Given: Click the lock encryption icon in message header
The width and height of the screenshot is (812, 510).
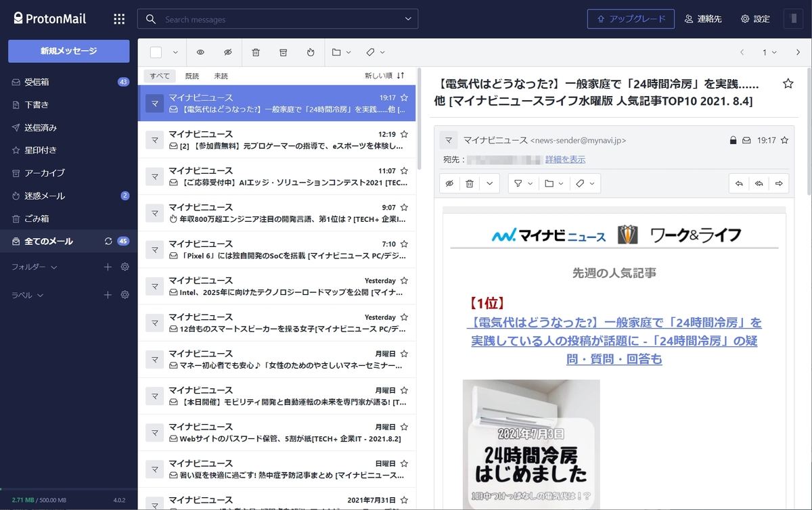Looking at the screenshot, I should (x=733, y=141).
